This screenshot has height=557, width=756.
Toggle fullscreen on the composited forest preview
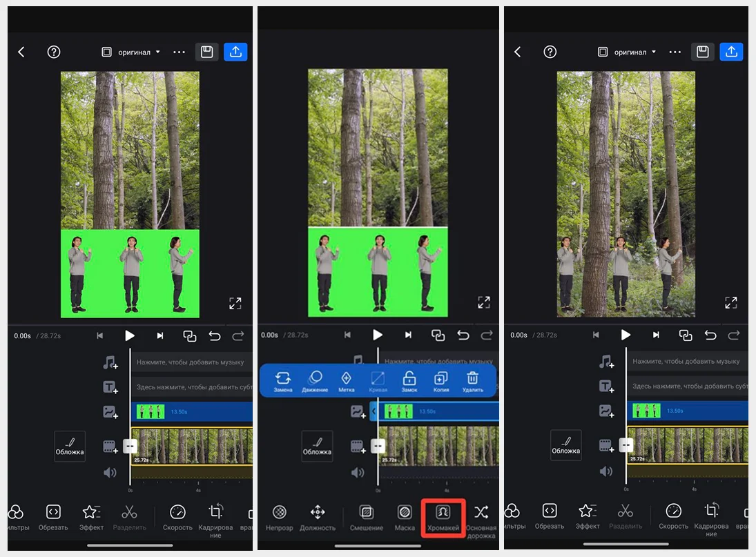(x=730, y=302)
